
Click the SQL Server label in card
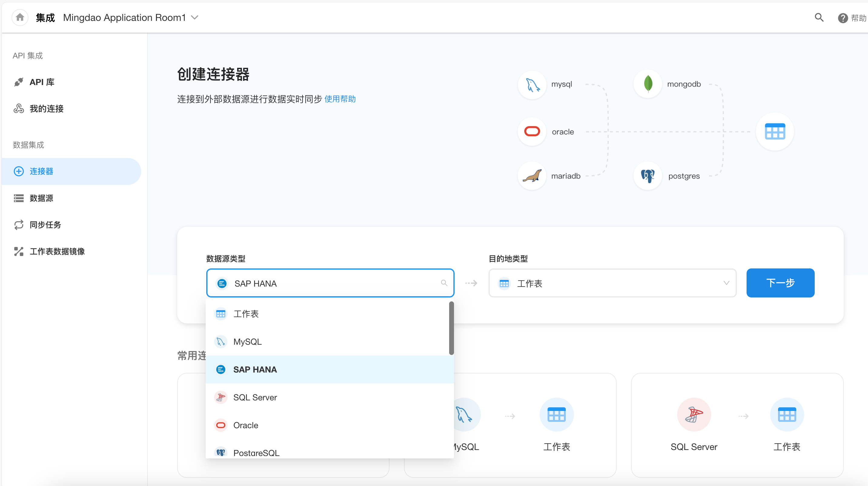694,447
